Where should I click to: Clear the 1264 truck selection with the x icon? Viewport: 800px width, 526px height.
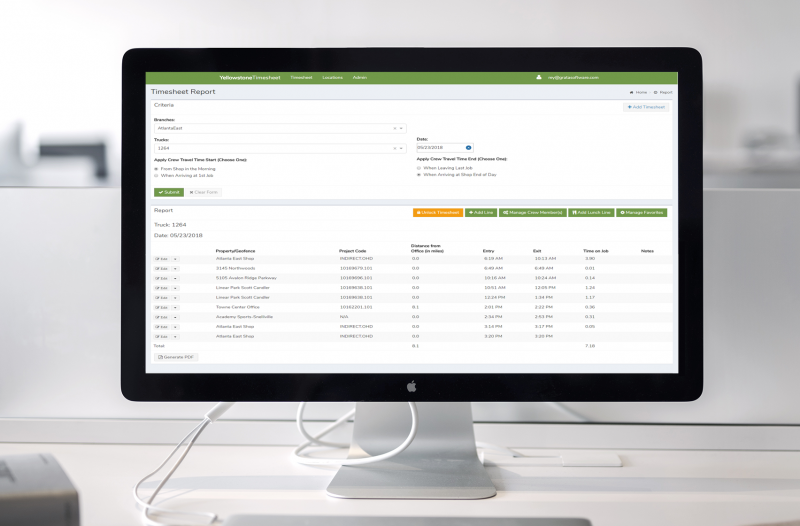[x=394, y=148]
